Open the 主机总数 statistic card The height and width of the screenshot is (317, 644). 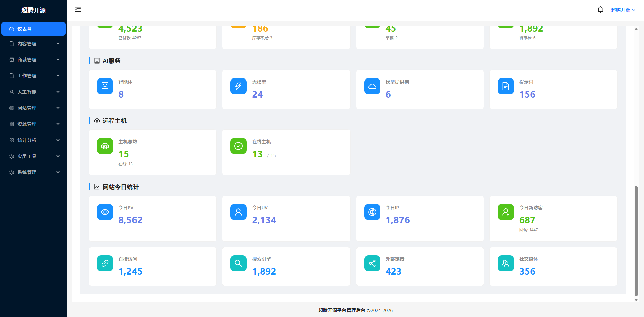(x=153, y=153)
